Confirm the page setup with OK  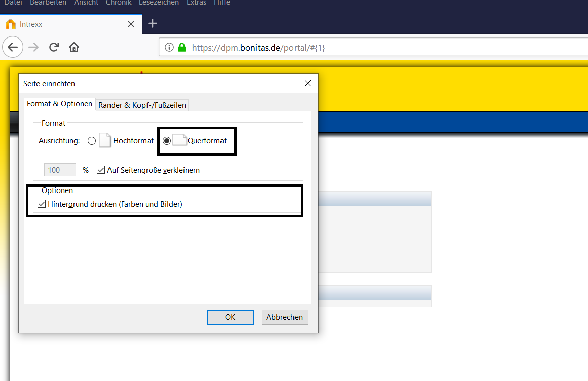click(x=230, y=317)
